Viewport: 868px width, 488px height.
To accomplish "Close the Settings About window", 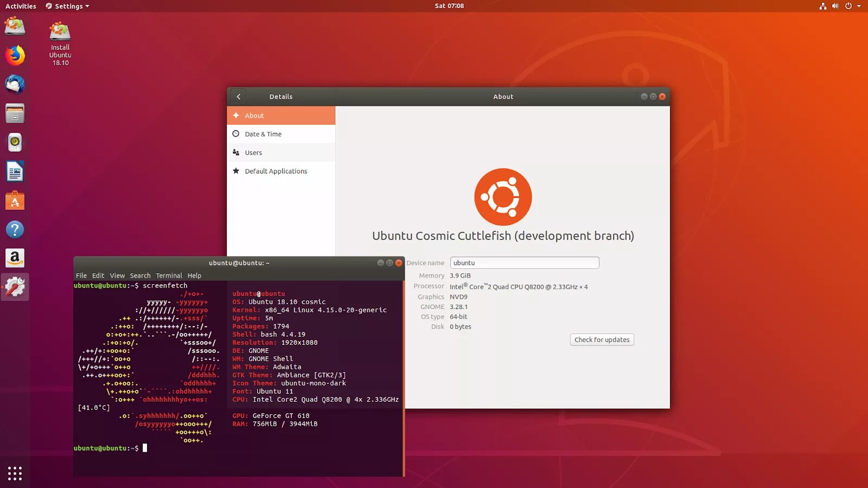I will tap(662, 97).
